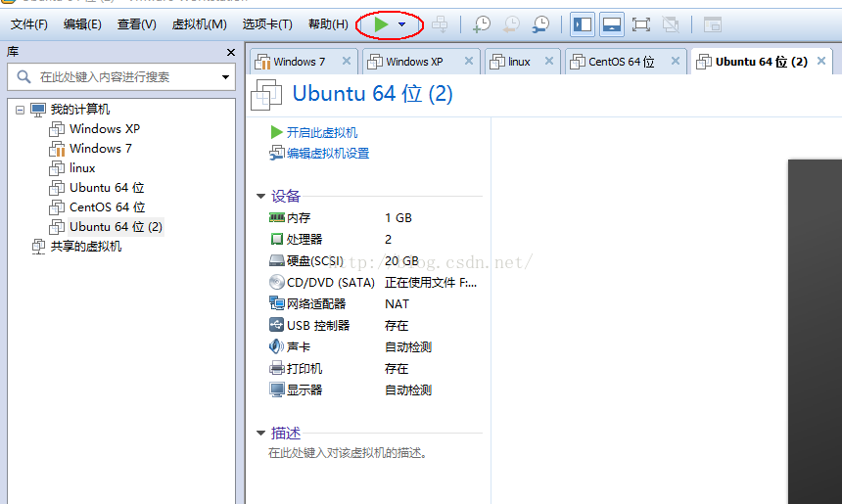Close the Ubuntu 64 位 (2) tab
Viewport: 842px width, 504px height.
click(821, 61)
